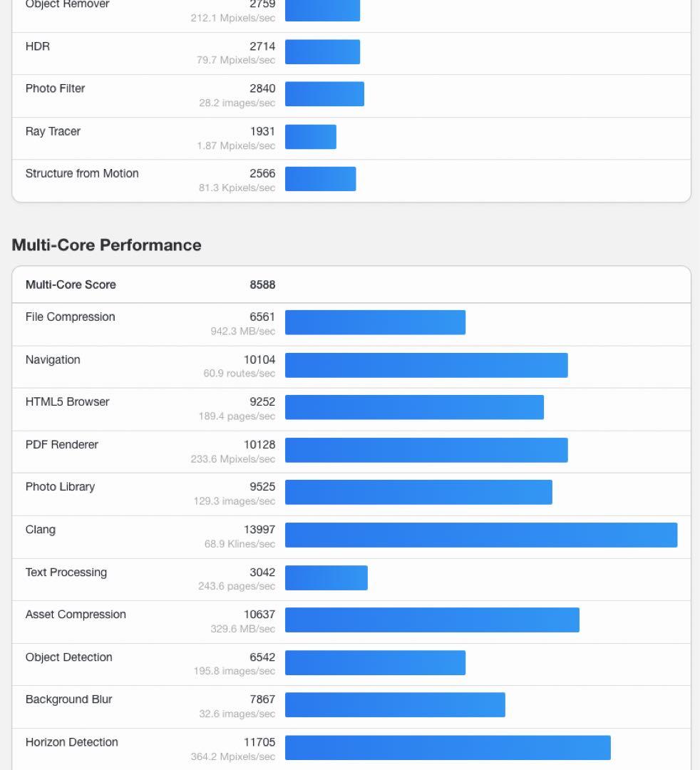Screen dimensions: 700x770
Task: Click the Clang score 13997
Action: click(259, 530)
